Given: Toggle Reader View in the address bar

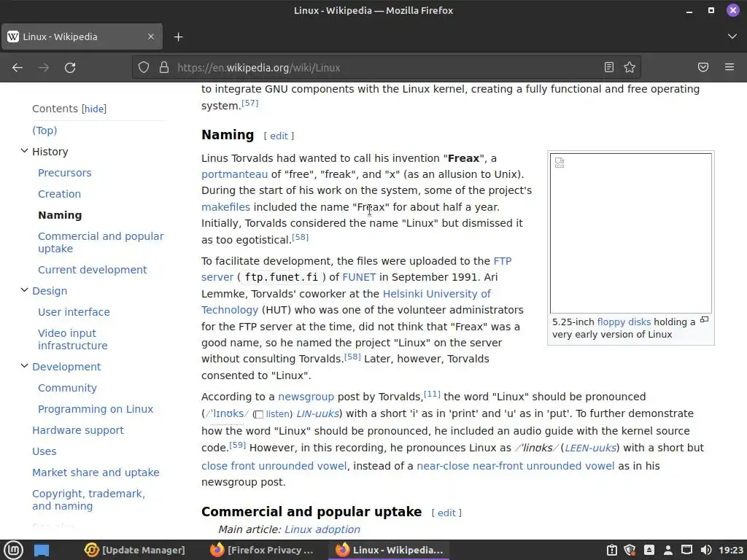Looking at the screenshot, I should 609,68.
